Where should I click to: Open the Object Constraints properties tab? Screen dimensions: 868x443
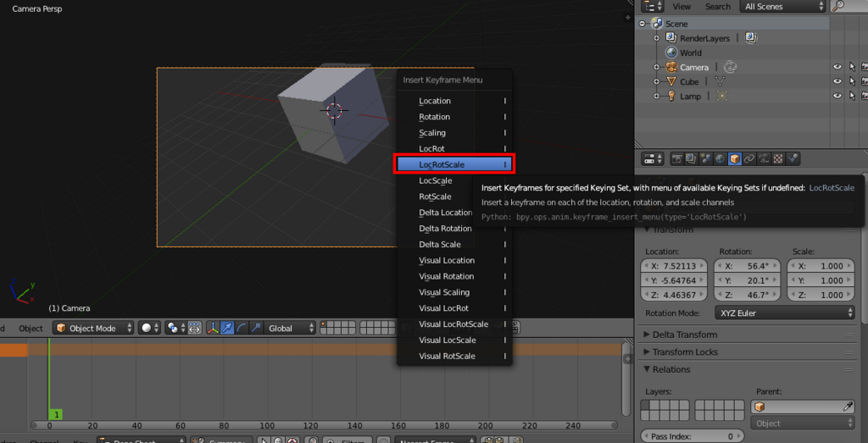pyautogui.click(x=749, y=159)
